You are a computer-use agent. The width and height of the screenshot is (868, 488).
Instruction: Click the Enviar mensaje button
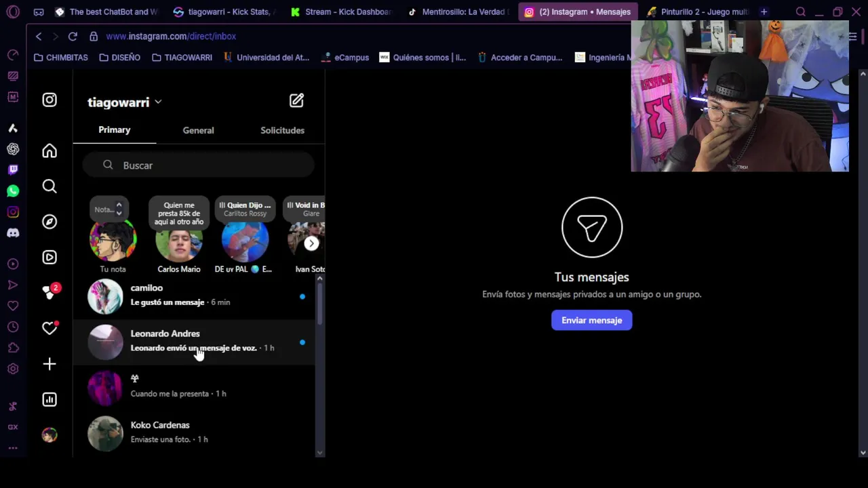pyautogui.click(x=591, y=321)
